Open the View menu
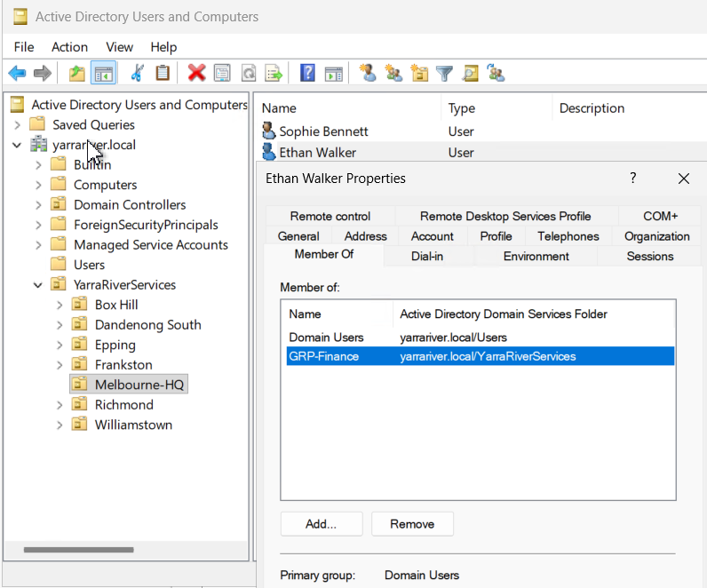This screenshot has width=707, height=588. [120, 47]
